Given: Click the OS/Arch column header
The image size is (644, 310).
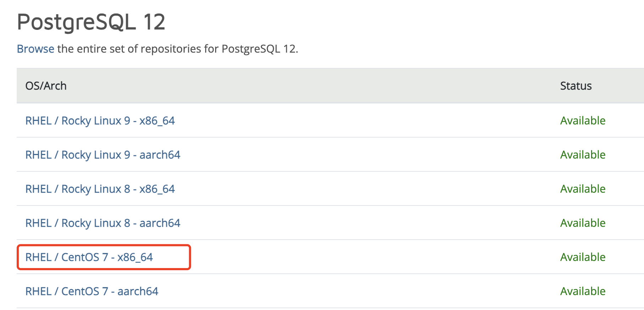Looking at the screenshot, I should tap(46, 86).
